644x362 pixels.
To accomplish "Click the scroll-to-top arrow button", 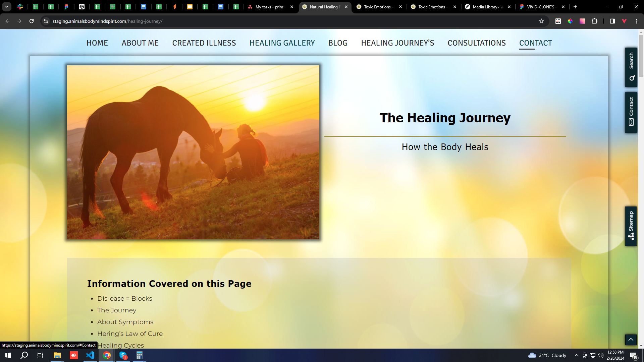I will (x=631, y=340).
